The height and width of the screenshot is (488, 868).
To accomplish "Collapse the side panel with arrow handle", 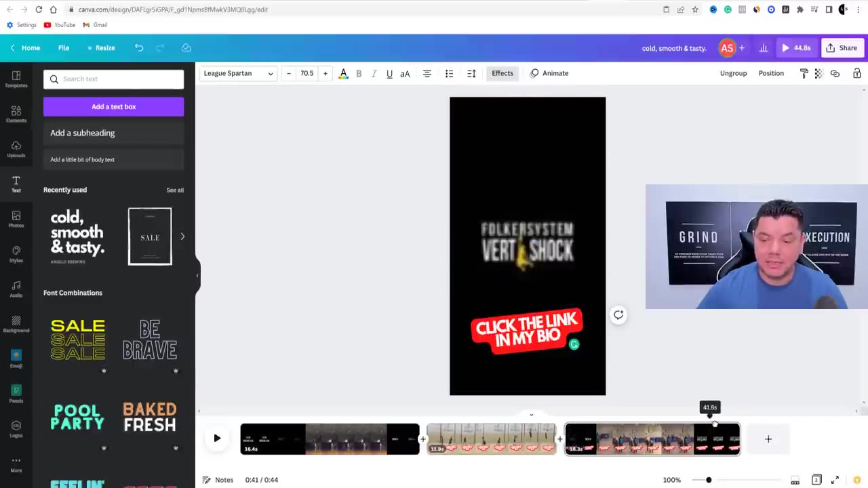I will pos(197,276).
